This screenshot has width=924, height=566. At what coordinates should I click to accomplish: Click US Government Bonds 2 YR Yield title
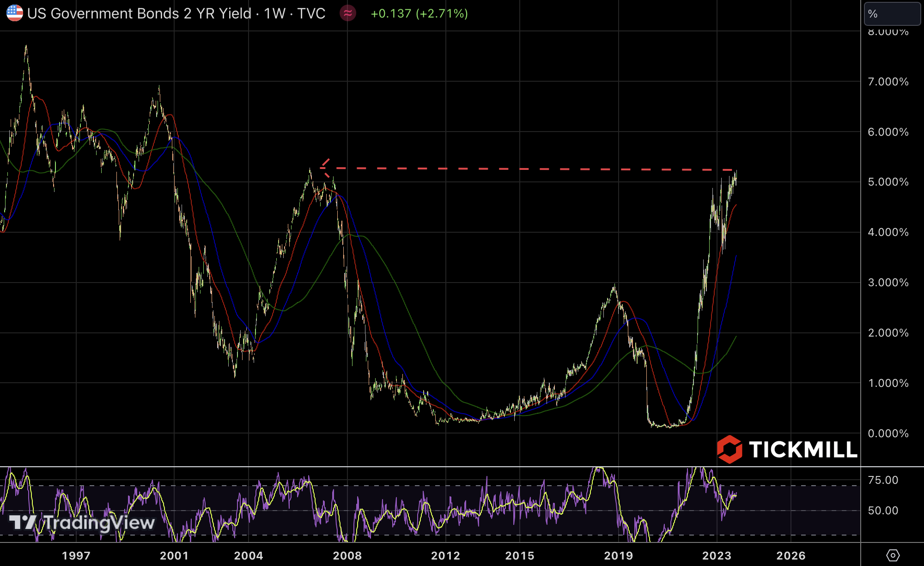139,13
